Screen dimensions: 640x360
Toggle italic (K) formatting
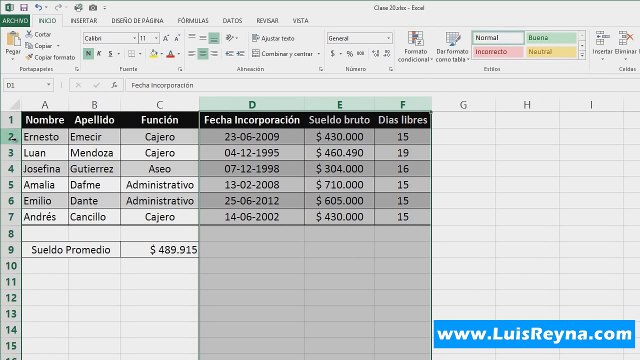tap(99, 53)
